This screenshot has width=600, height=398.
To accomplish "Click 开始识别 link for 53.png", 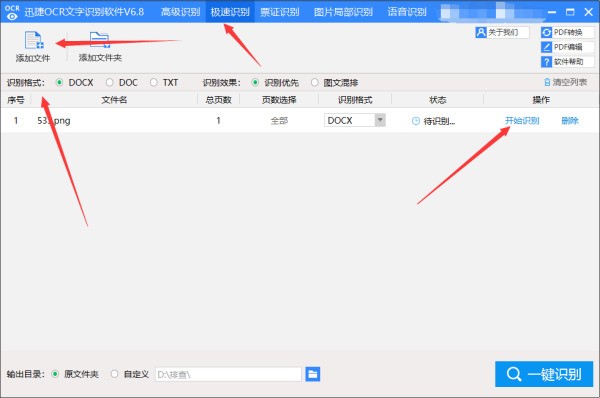I will coord(522,121).
